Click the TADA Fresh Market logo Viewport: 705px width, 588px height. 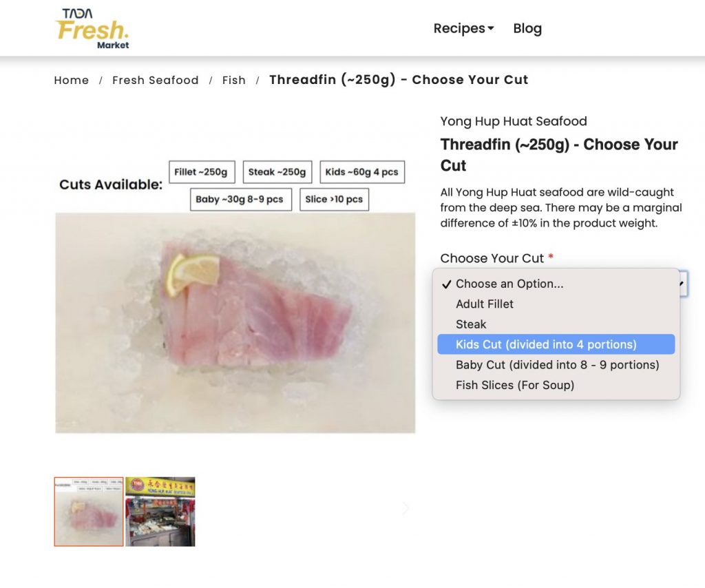coord(92,28)
